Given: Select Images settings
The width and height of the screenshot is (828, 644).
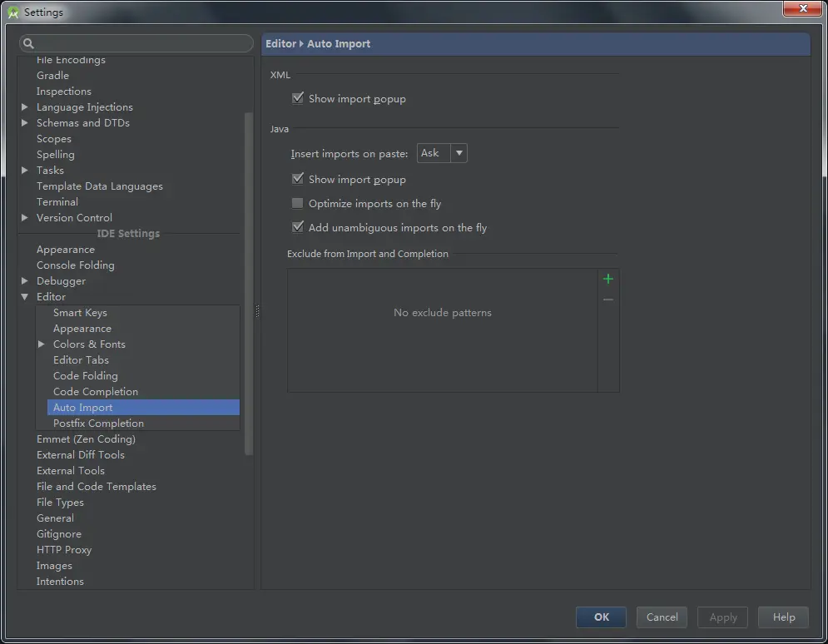Looking at the screenshot, I should tap(54, 566).
